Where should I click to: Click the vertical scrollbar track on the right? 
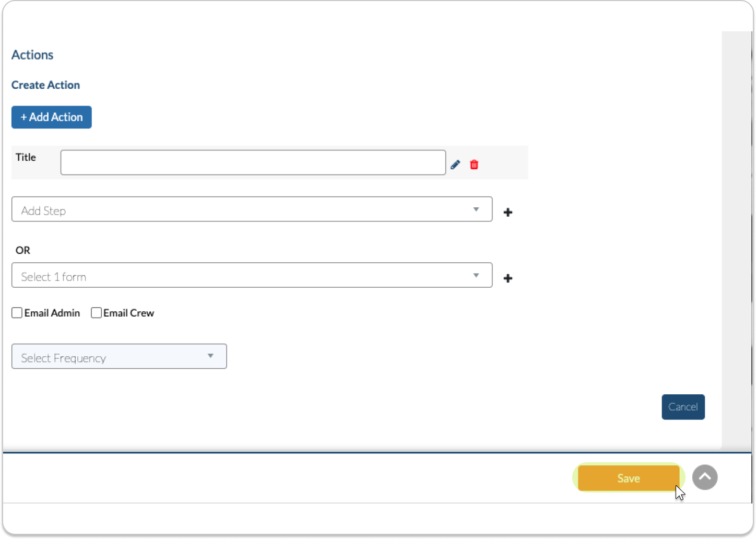pos(737,235)
